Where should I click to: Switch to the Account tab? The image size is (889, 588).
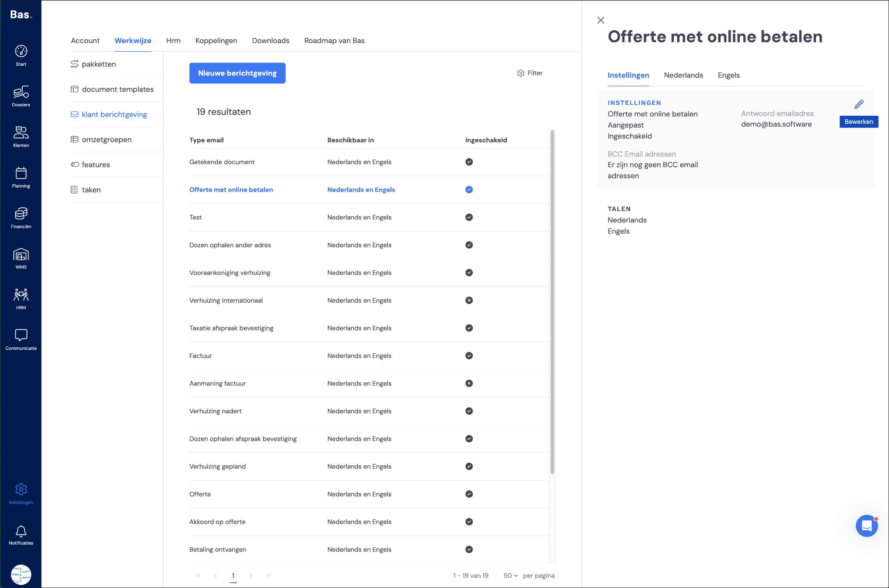click(85, 41)
